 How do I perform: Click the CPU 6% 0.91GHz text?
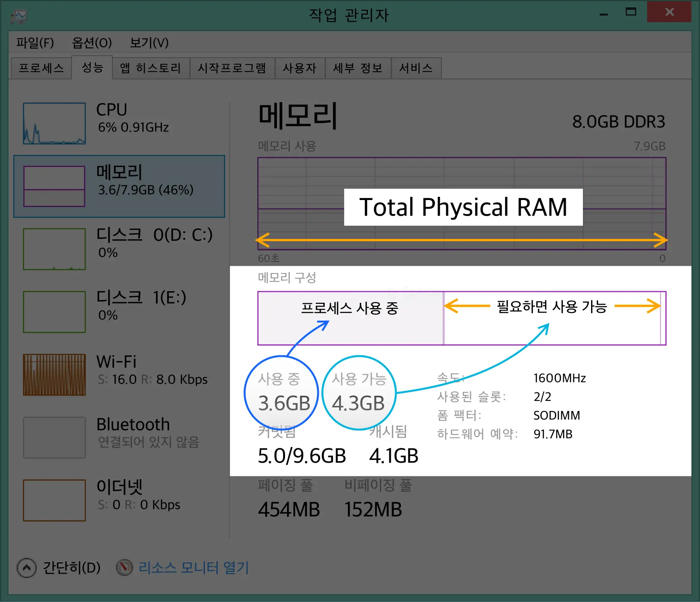point(133,127)
